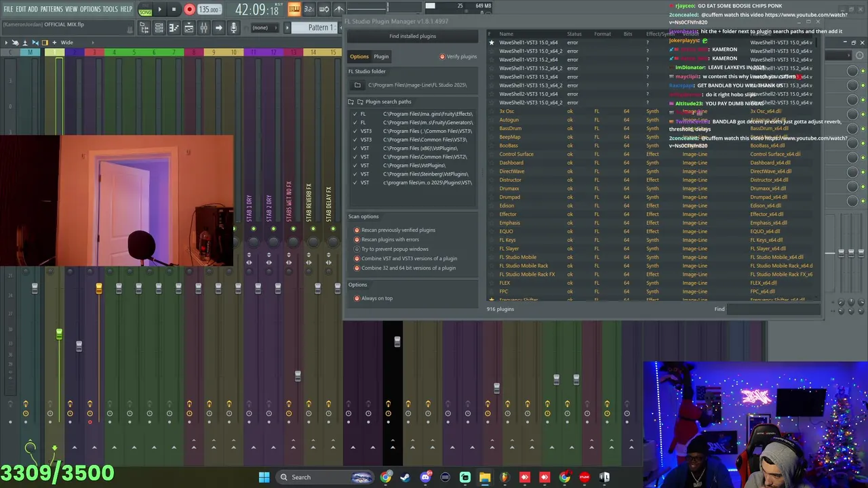868x488 pixels.
Task: Click the right-arrow icon beside the mixer icon
Action: [x=218, y=28]
